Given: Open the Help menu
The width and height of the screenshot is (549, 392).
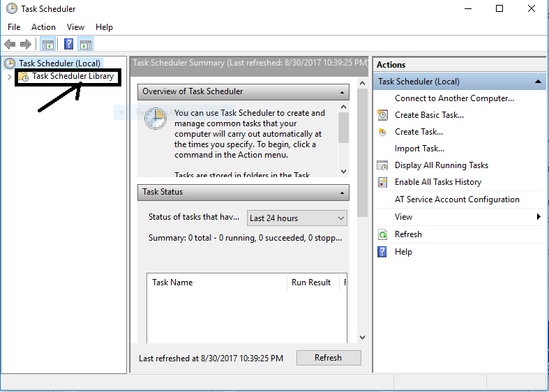Looking at the screenshot, I should (104, 27).
